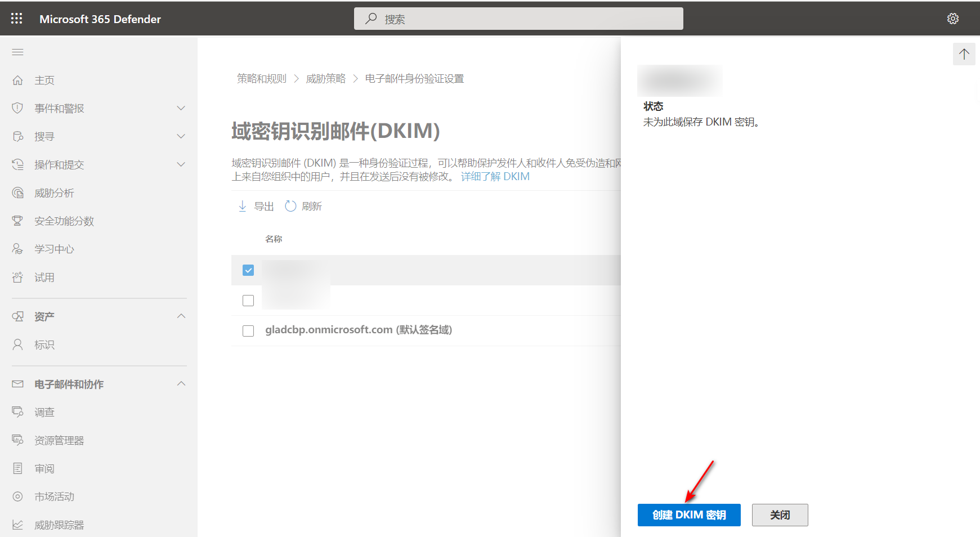Uncheck the selected first domain checkbox

[248, 270]
